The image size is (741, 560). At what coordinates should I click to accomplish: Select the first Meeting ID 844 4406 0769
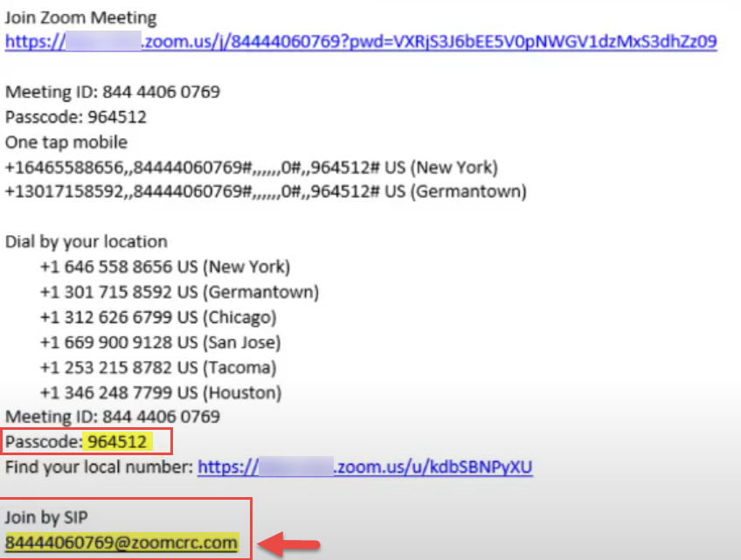(114, 91)
